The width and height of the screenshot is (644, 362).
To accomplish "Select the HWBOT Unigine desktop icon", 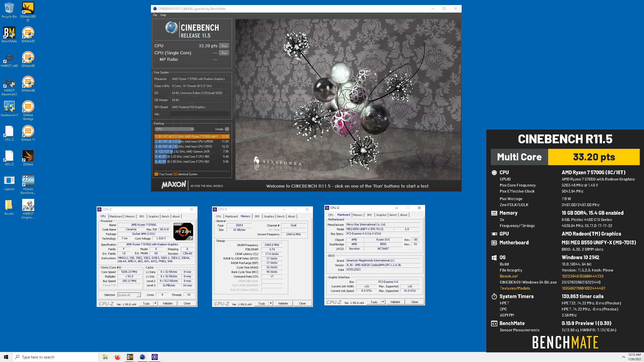I will 28,209.
